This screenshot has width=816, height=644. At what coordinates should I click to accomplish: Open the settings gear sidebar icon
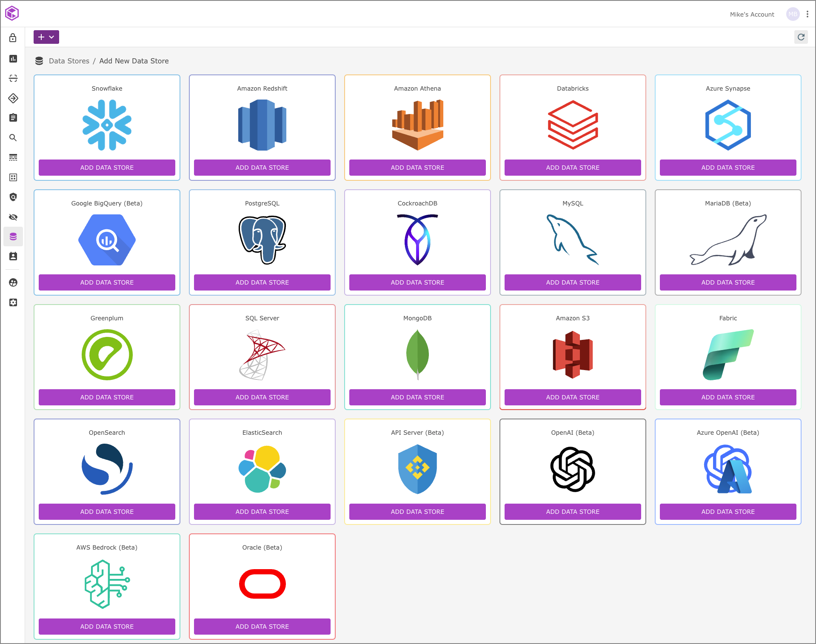13,302
